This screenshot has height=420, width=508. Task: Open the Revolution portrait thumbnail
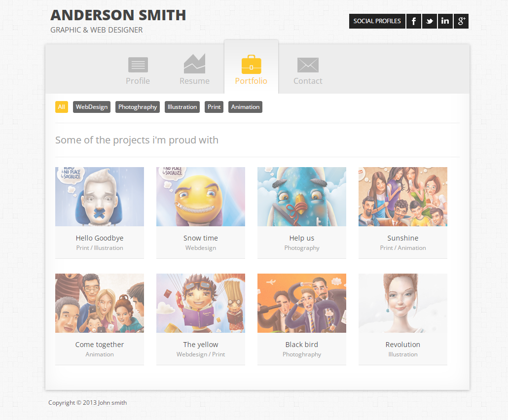(403, 303)
